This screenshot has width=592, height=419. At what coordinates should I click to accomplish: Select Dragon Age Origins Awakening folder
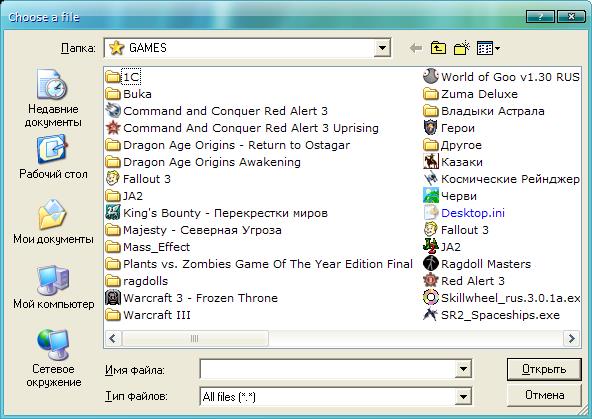click(204, 162)
